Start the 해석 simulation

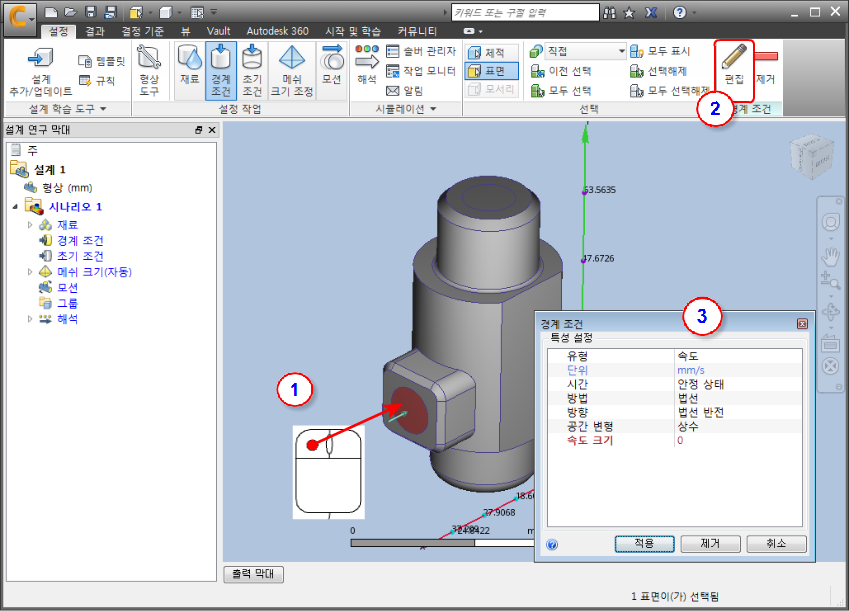pyautogui.click(x=367, y=65)
